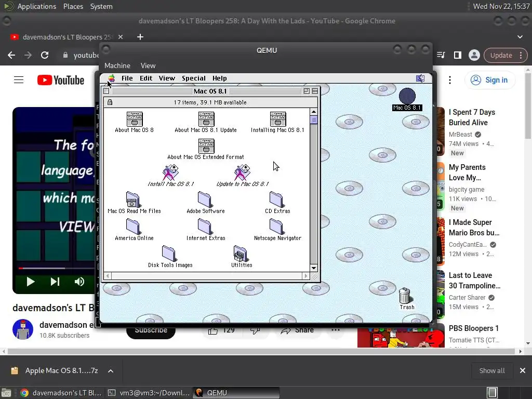Viewport: 532px width, 399px height.
Task: Skip to next YouTube video
Action: [55, 282]
